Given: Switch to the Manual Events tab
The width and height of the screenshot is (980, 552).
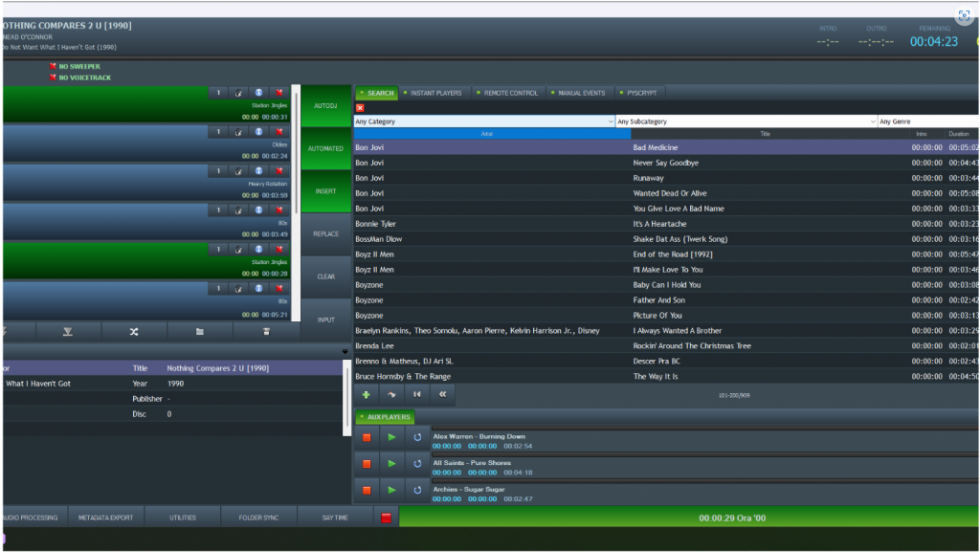Looking at the screenshot, I should [x=578, y=93].
